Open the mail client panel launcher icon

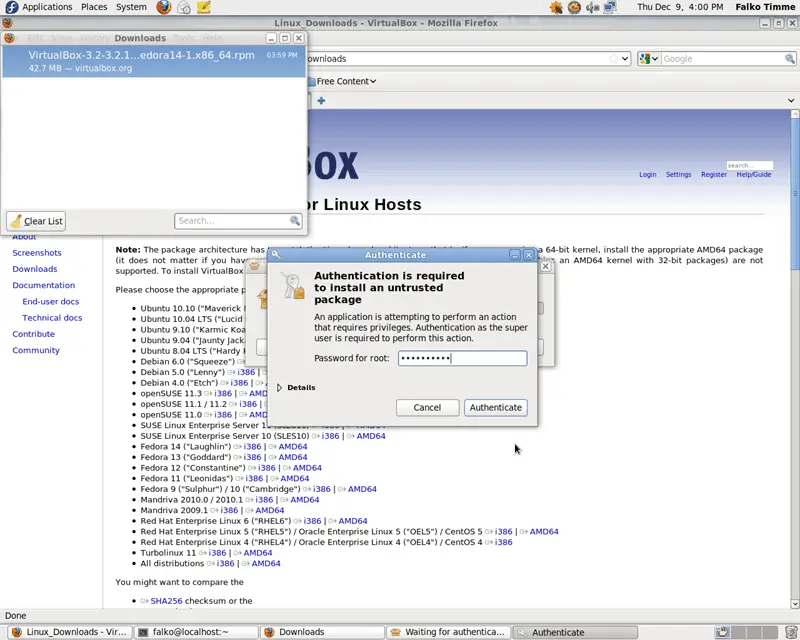tap(184, 7)
